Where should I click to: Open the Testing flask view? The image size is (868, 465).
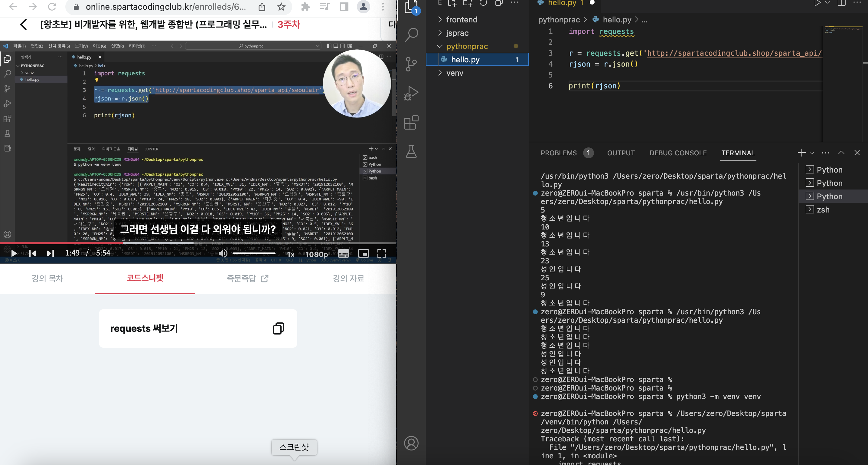tap(411, 151)
